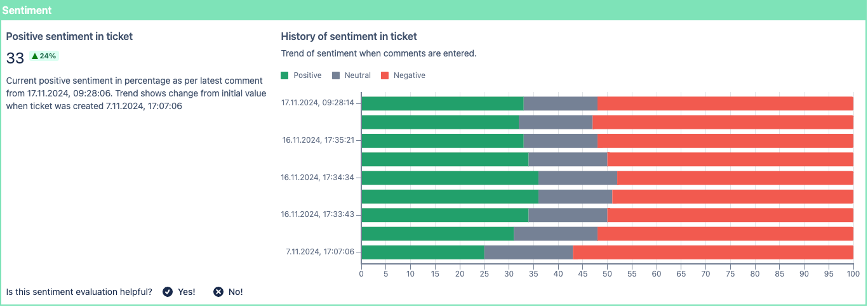Click the Sentiment panel header
868x307 pixels.
point(27,11)
